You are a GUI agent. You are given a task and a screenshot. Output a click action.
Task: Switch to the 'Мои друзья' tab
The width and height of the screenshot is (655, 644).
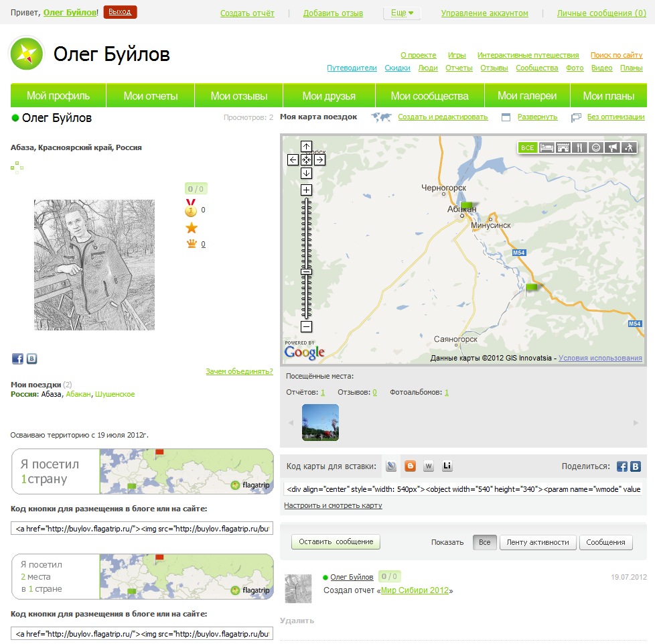pos(329,96)
